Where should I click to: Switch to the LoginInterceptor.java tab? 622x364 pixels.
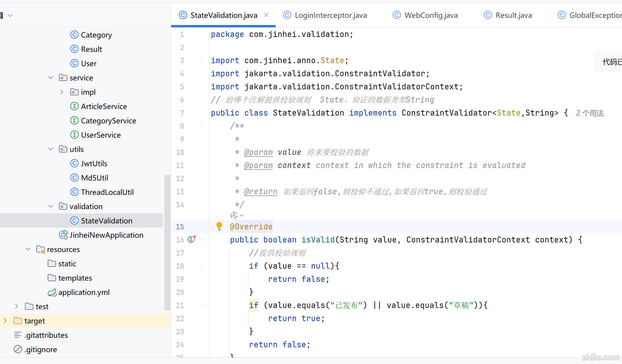pos(330,15)
